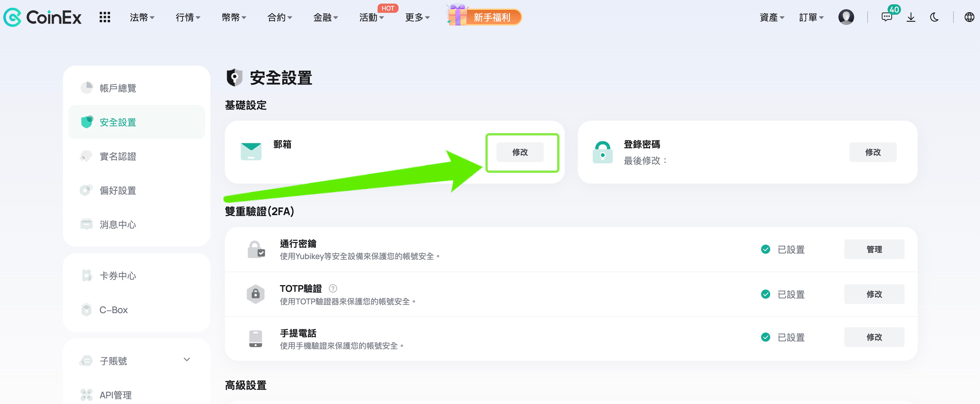980x404 pixels.
Task: Click 管理 button for 通行密鑰
Action: click(x=874, y=250)
